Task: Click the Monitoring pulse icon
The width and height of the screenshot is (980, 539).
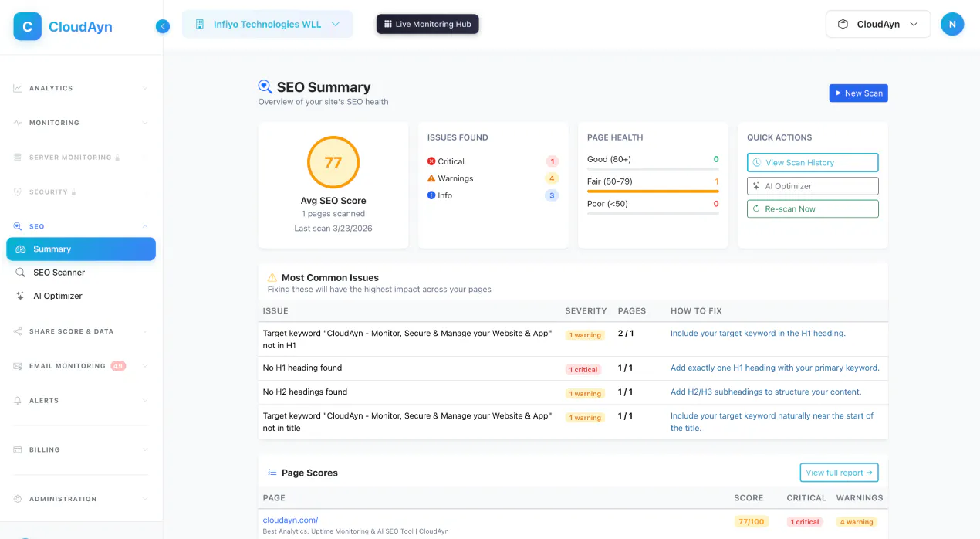Action: click(18, 123)
